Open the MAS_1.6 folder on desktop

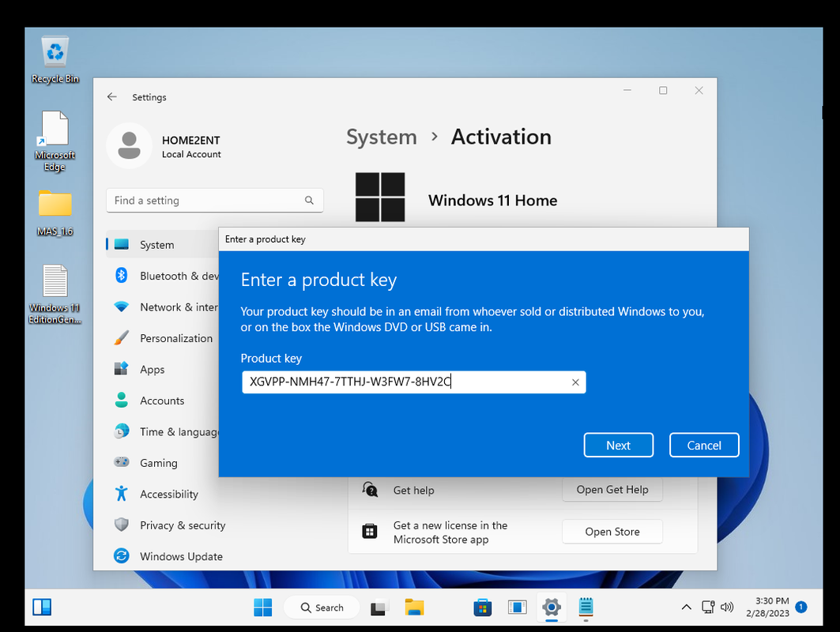click(x=55, y=213)
